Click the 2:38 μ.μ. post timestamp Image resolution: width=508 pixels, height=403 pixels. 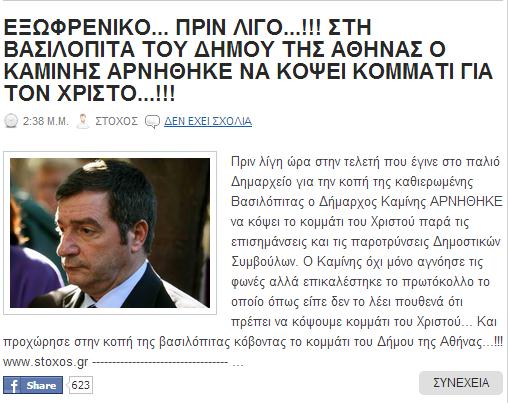(x=46, y=121)
